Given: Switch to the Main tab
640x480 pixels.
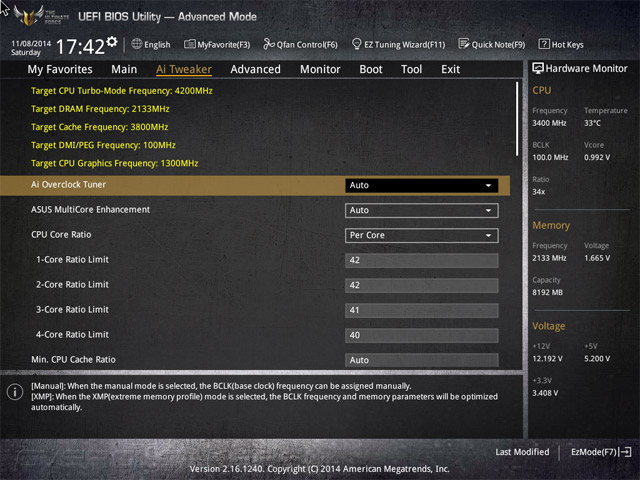Looking at the screenshot, I should 124,69.
